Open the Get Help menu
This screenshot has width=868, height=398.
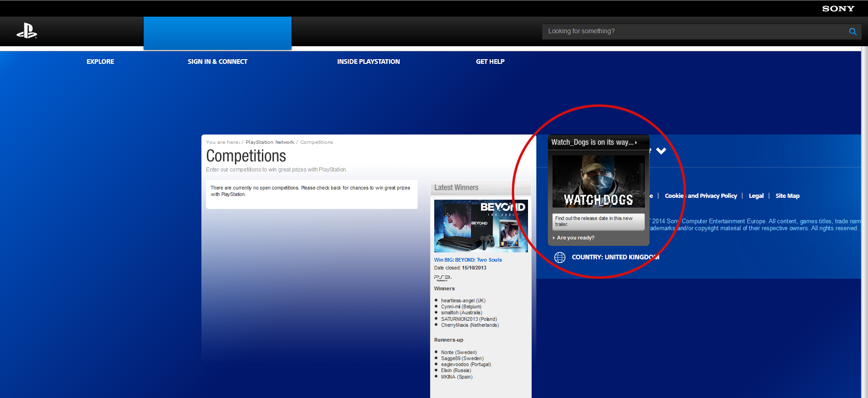(x=490, y=61)
